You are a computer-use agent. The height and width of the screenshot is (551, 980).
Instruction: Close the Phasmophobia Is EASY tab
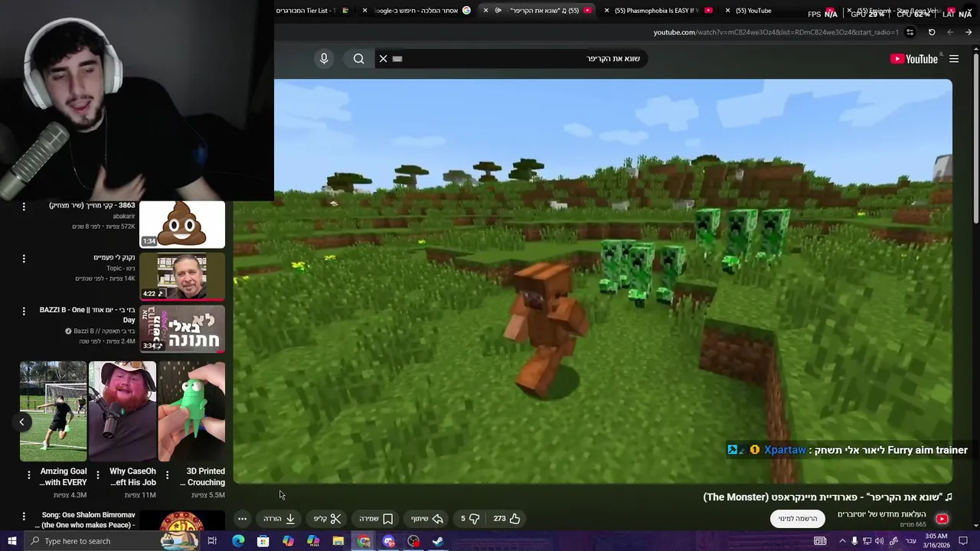[607, 11]
